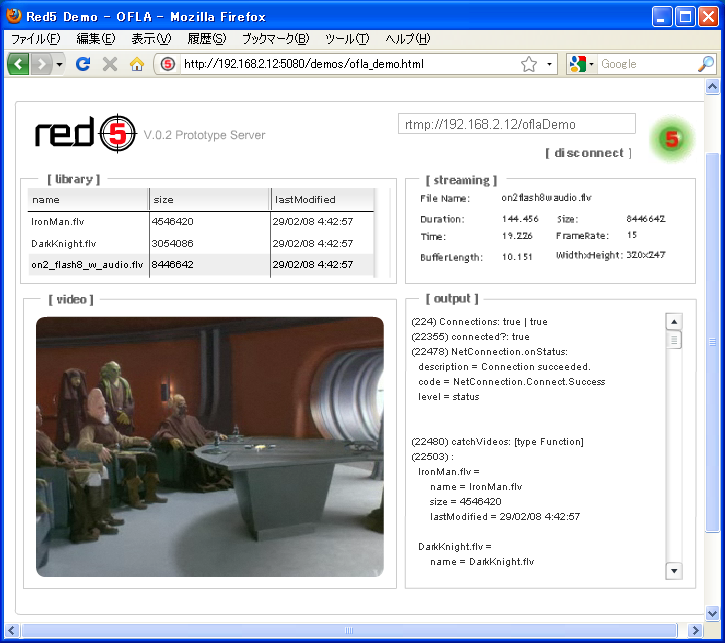Bookmark this page with the star icon

528,64
